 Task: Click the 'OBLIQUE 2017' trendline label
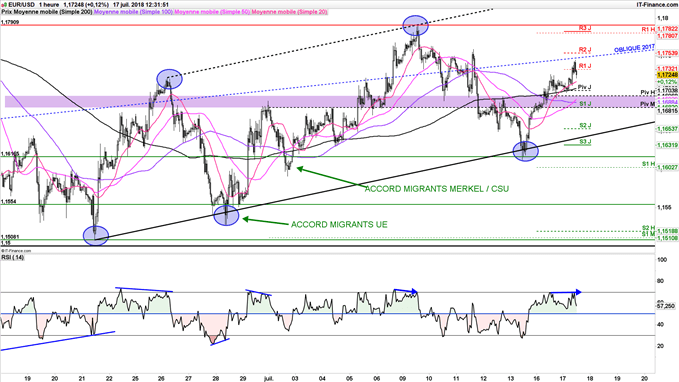point(634,48)
